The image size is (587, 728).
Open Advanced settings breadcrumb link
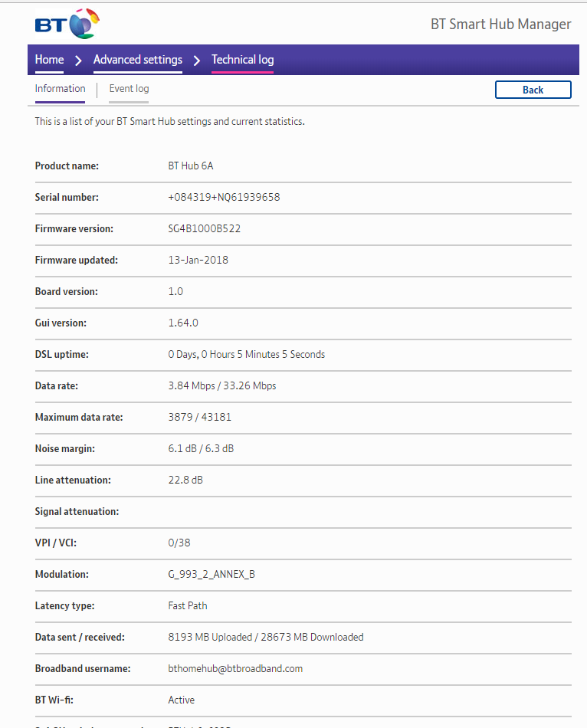coord(138,60)
